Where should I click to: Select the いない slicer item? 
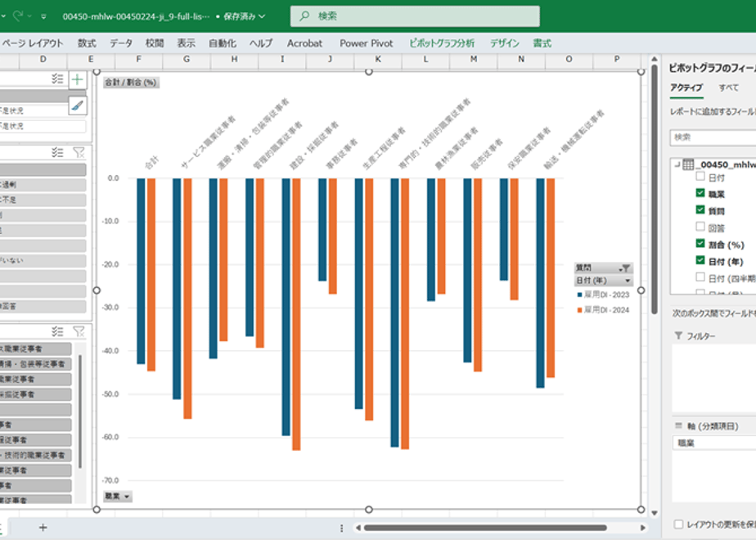tap(43, 260)
